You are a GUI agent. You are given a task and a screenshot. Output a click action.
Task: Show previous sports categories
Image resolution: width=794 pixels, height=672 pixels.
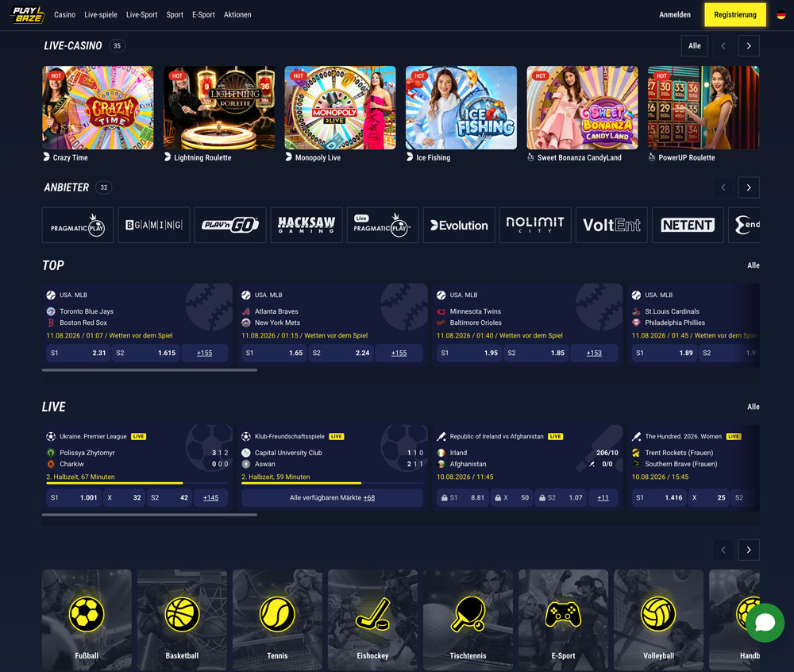tap(723, 550)
